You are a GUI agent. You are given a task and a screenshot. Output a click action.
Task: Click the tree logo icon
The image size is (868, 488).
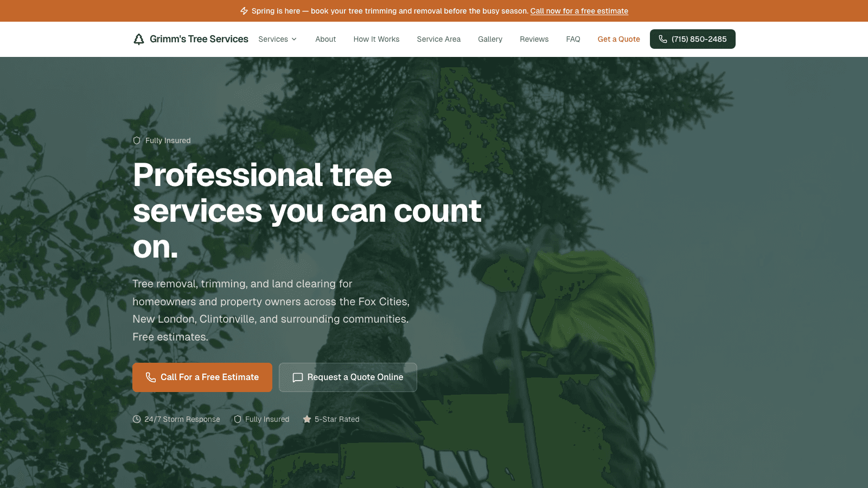(139, 39)
